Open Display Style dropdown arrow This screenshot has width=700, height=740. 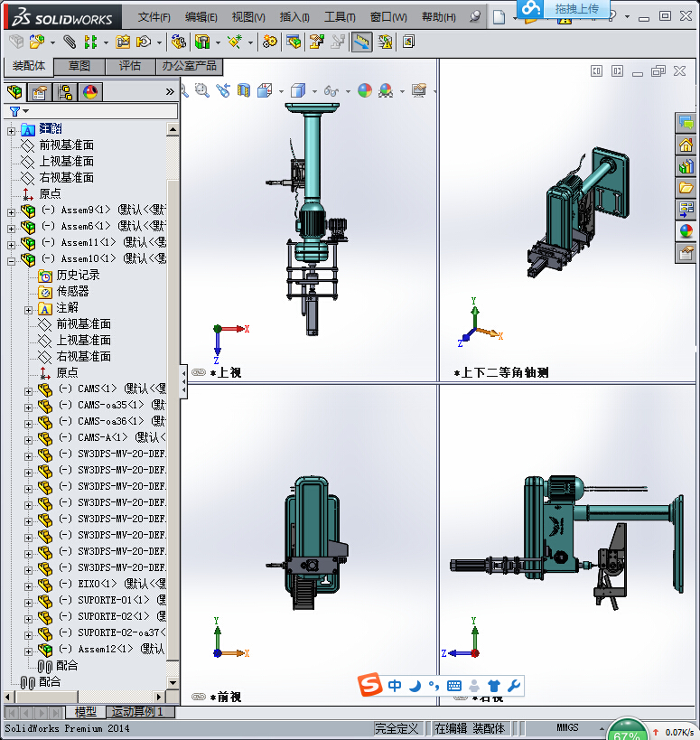(314, 91)
